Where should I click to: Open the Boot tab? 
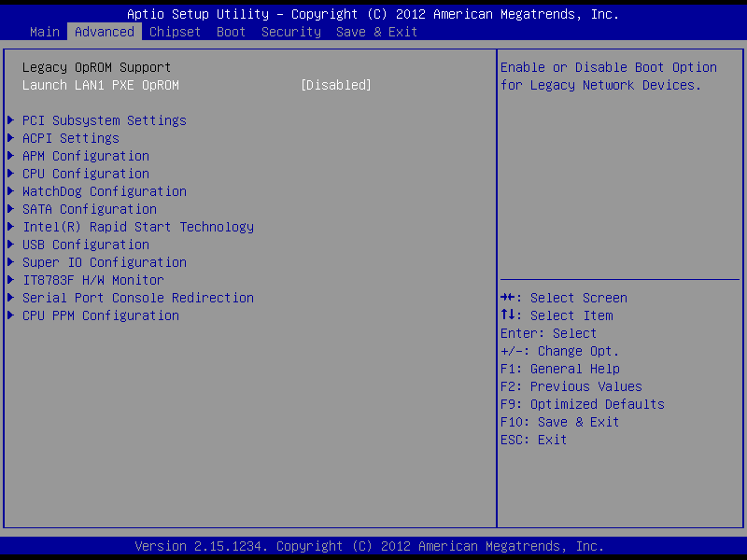click(231, 32)
